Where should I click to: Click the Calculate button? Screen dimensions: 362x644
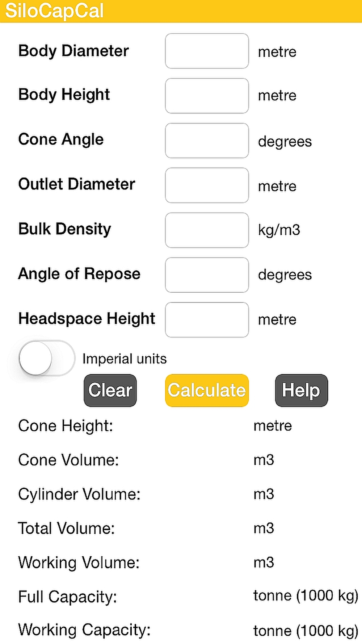[x=207, y=390]
